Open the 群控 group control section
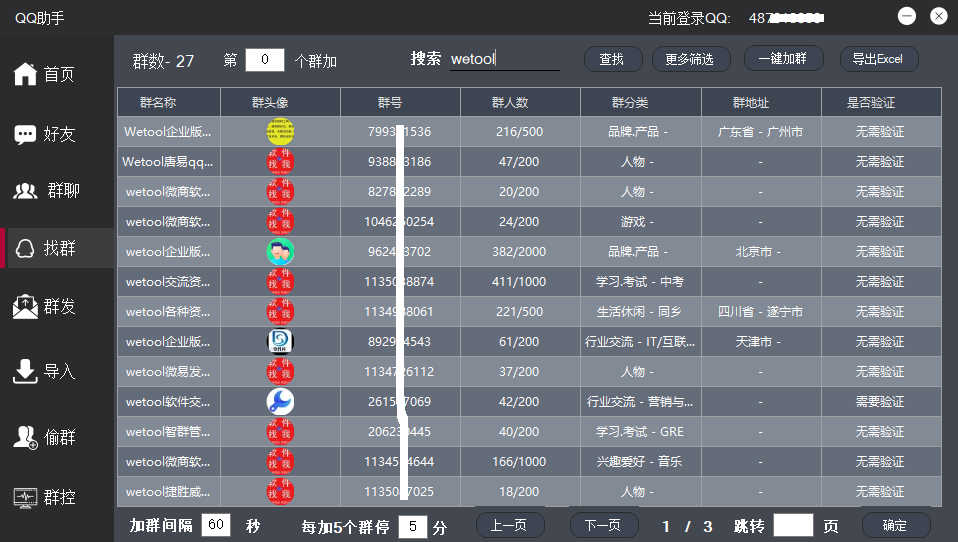This screenshot has width=958, height=542. pos(44,497)
